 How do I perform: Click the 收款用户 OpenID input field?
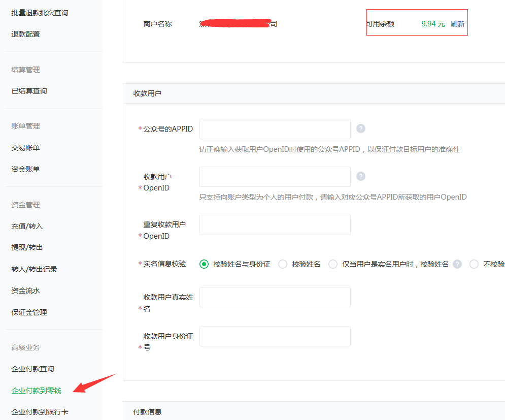(x=275, y=177)
